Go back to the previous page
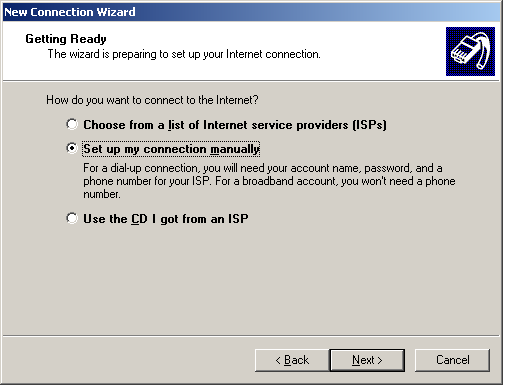512x385 pixels. tap(292, 360)
